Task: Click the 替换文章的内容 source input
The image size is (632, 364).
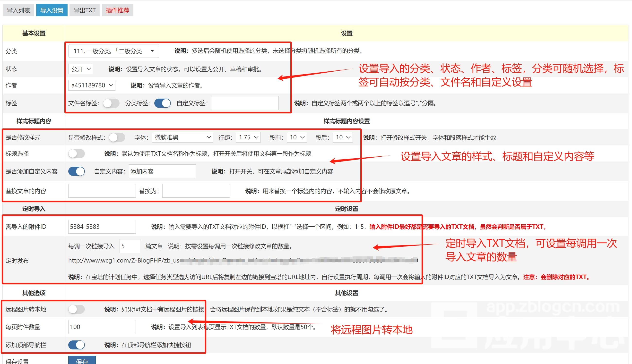Action: coord(102,191)
